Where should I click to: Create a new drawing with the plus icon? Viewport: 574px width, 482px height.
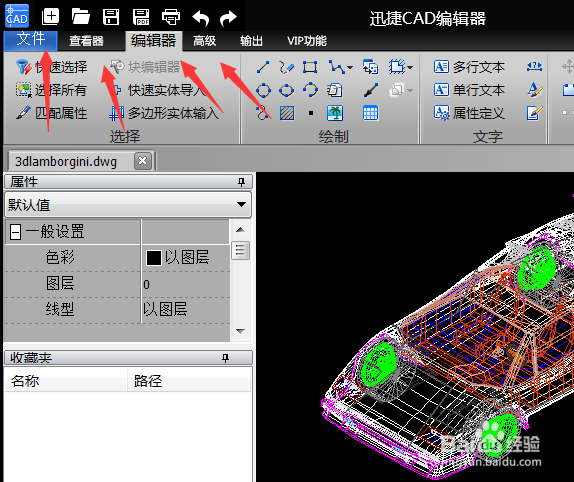tap(51, 16)
